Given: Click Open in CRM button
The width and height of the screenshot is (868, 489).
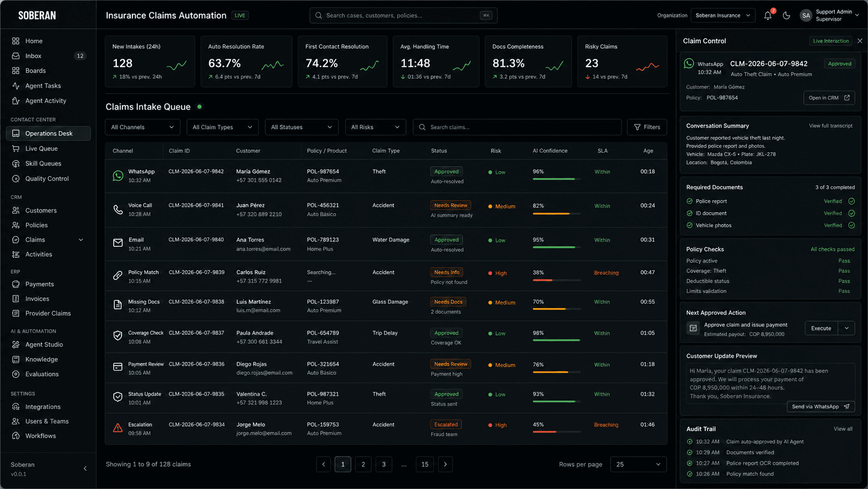Looking at the screenshot, I should 829,98.
